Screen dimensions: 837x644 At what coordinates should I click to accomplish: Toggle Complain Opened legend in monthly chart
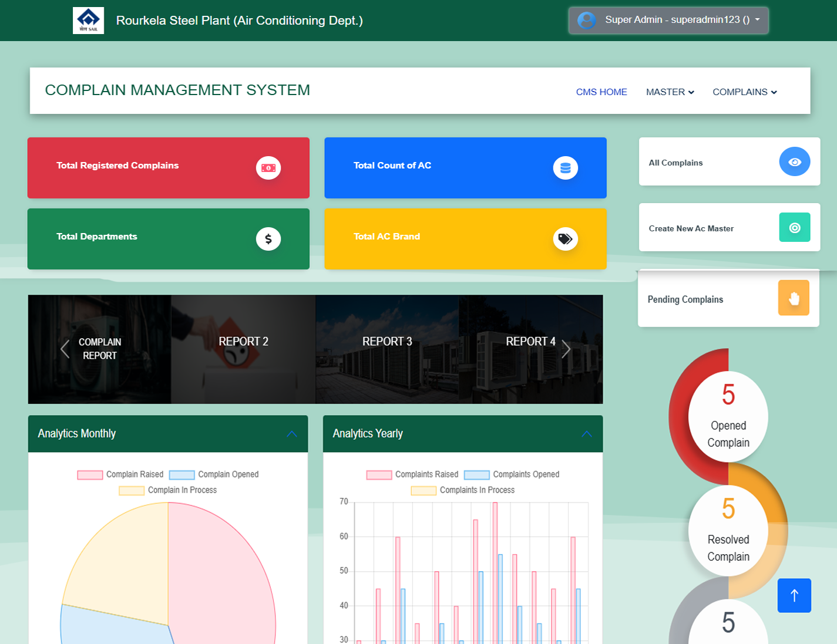tap(214, 474)
